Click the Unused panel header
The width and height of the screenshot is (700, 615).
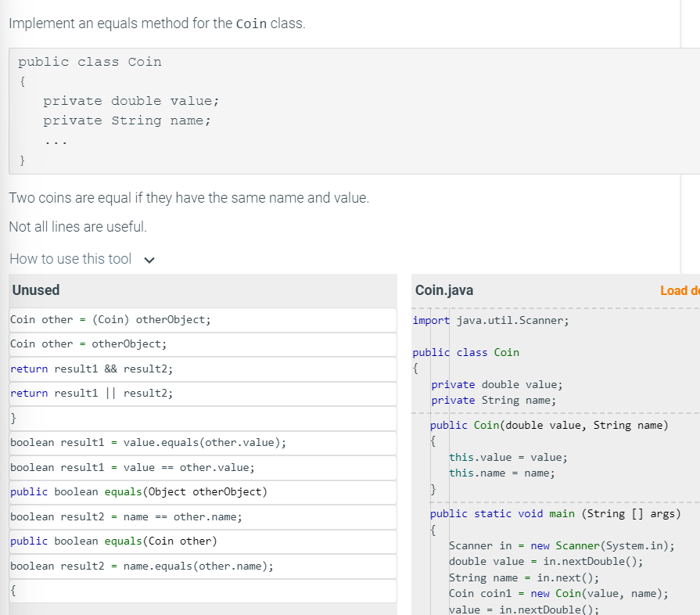pos(35,290)
